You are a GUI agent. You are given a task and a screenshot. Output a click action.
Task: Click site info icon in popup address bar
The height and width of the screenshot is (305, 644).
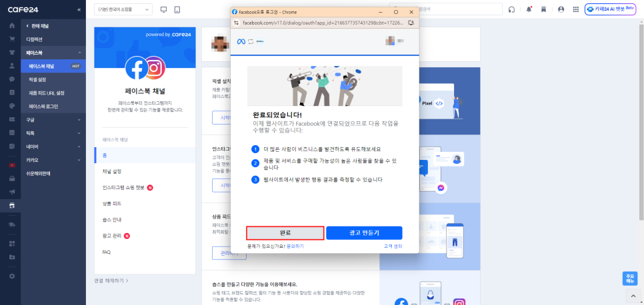(x=236, y=23)
